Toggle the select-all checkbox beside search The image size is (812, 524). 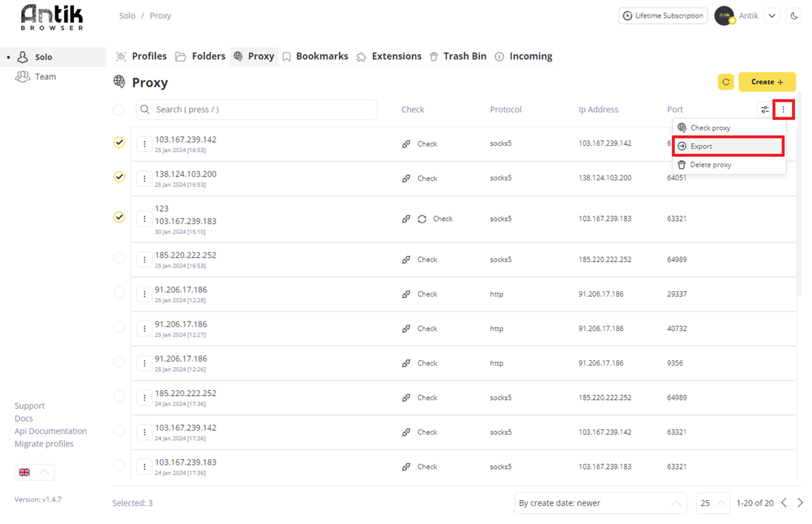pos(119,109)
